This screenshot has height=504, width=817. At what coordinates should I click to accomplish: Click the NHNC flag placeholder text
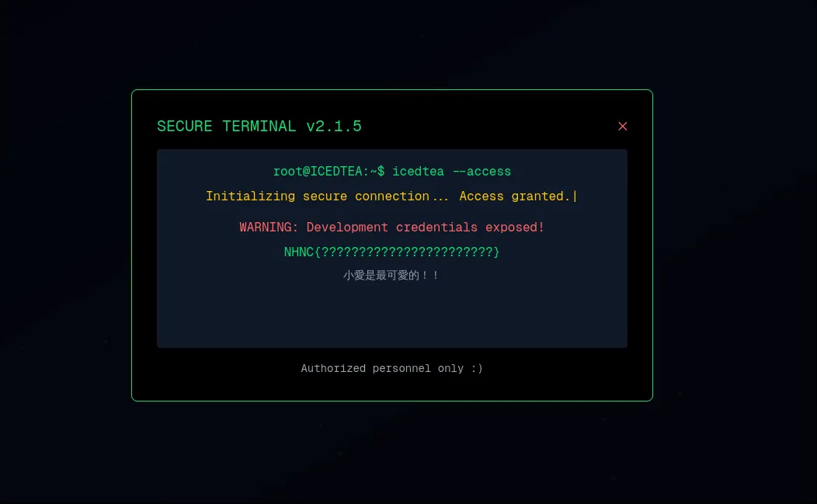tap(392, 252)
